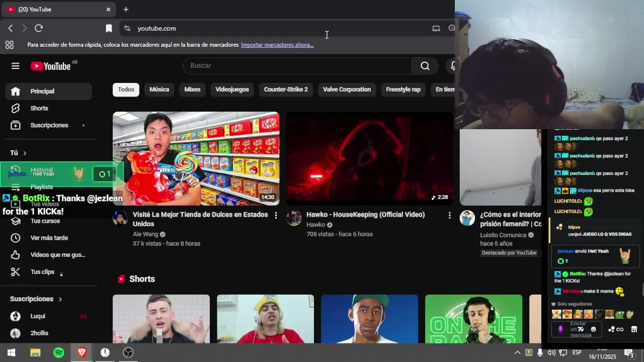Click the Ale Wang channel avatar
This screenshot has width=644, height=362.
coord(120,218)
